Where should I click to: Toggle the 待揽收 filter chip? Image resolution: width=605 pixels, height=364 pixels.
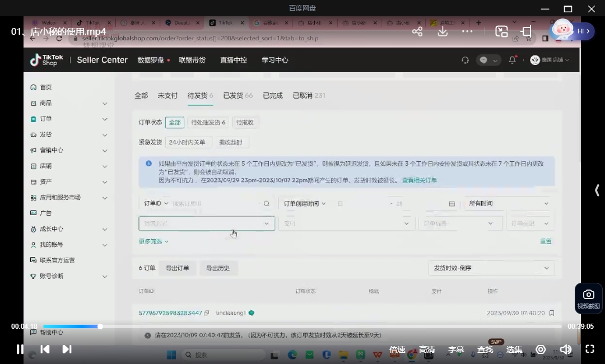pos(245,122)
